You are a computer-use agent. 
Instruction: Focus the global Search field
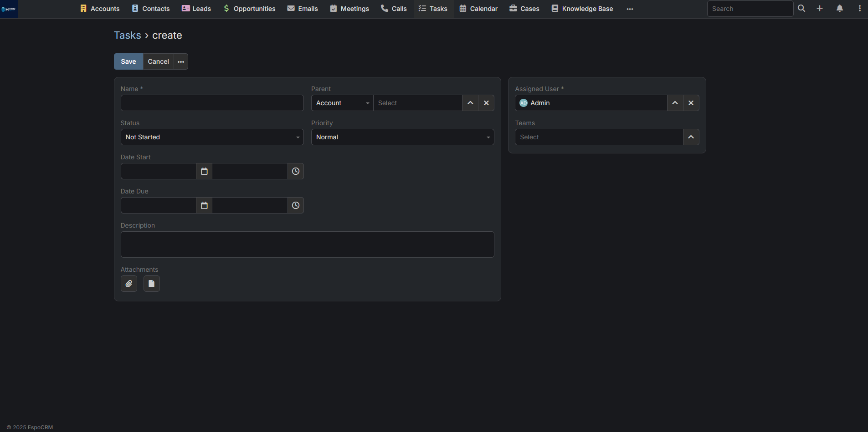click(750, 9)
